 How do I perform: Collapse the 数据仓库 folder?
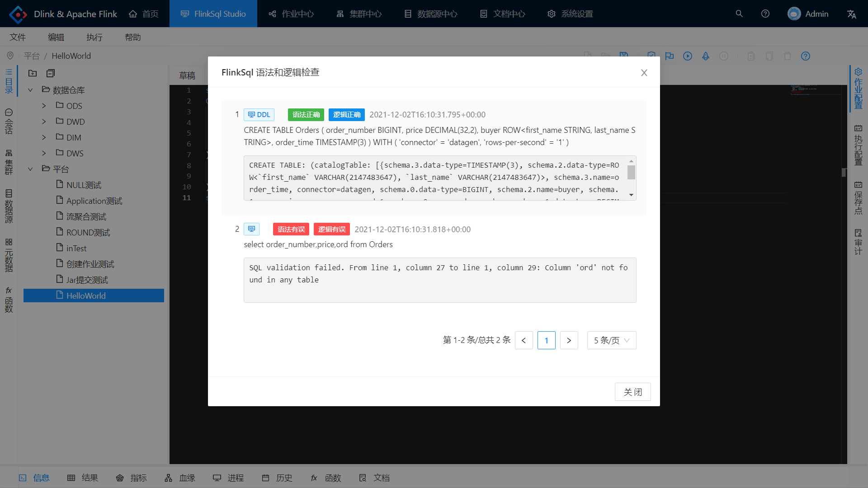(30, 90)
